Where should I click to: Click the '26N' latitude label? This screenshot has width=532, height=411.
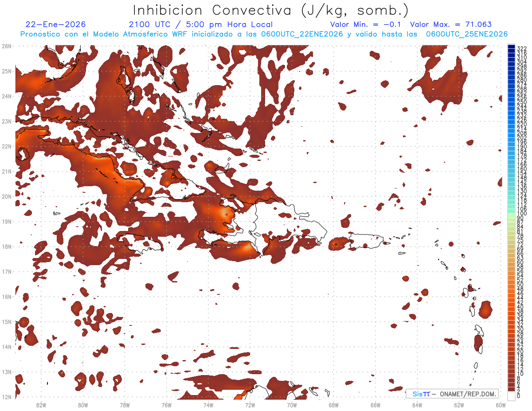point(7,46)
